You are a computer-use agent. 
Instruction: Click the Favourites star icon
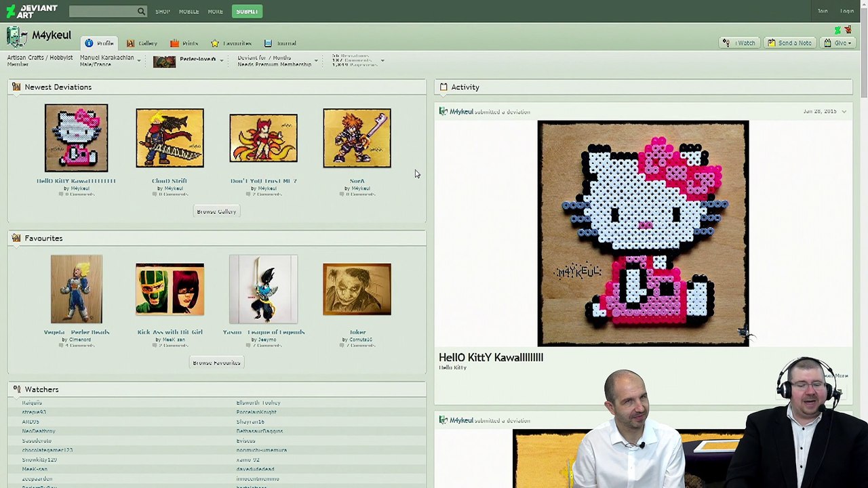point(215,43)
